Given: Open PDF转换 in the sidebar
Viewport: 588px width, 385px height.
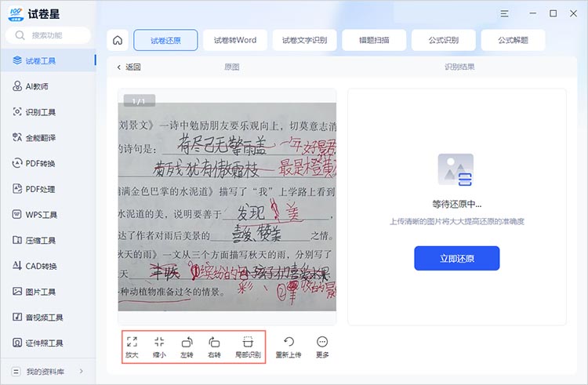Looking at the screenshot, I should pos(48,163).
